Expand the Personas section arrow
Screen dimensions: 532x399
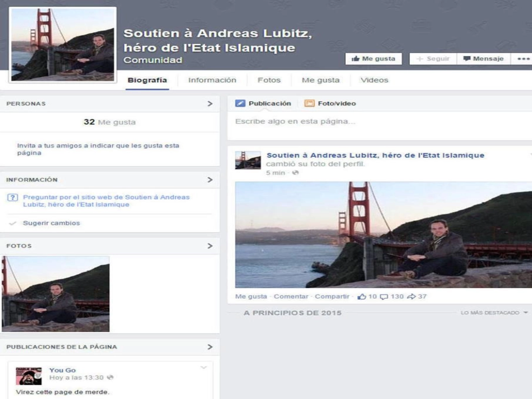(x=210, y=104)
